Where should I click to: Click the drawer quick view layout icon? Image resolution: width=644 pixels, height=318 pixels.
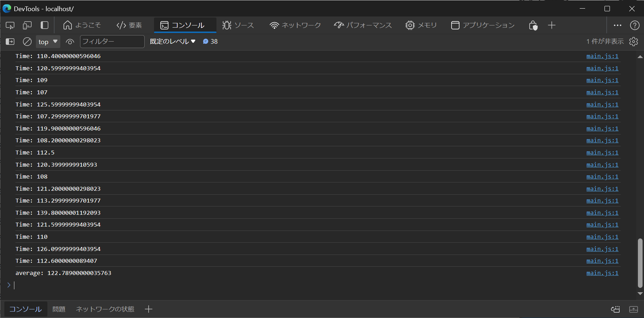tap(616, 309)
